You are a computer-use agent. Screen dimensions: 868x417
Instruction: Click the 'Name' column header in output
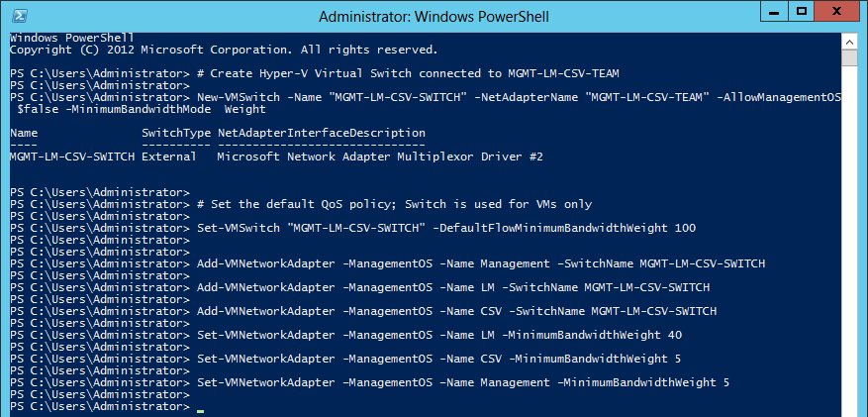pos(23,133)
